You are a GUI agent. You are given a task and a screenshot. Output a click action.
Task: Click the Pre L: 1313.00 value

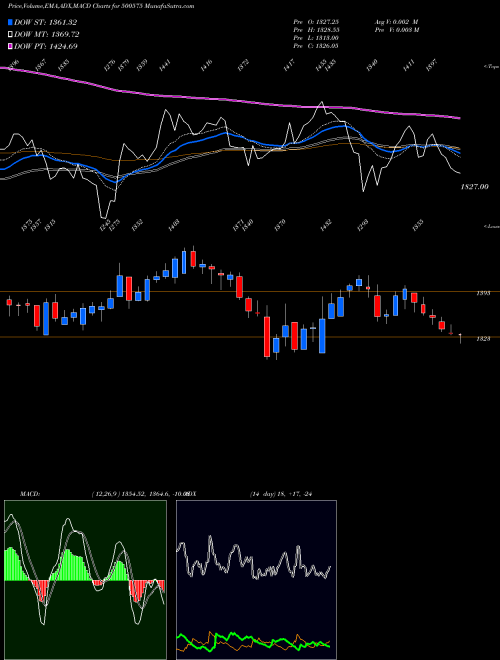(x=316, y=38)
